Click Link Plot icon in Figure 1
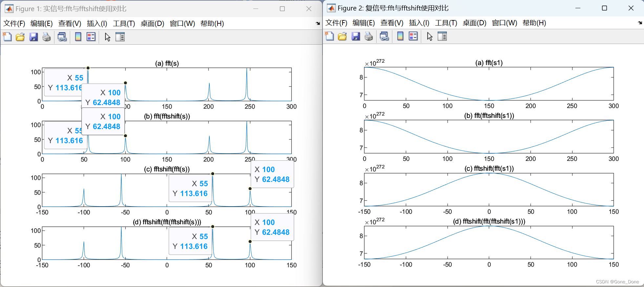644x287 pixels. 62,37
